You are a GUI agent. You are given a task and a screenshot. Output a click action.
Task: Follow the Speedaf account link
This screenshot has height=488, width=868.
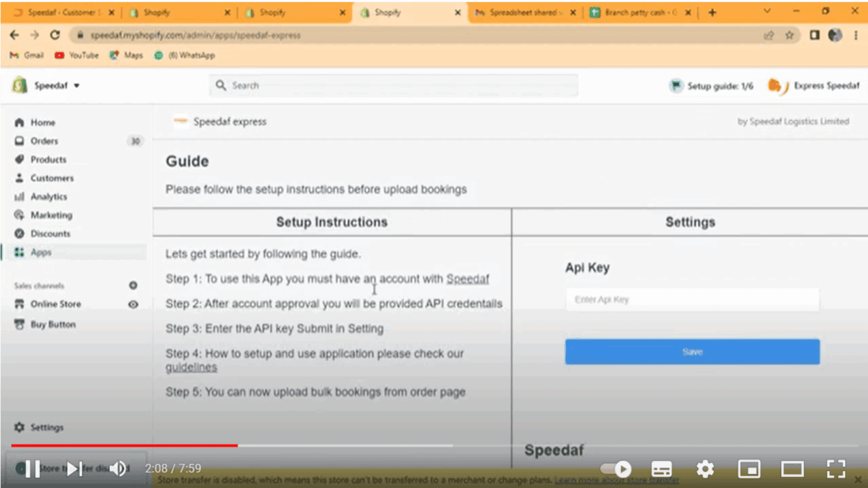point(468,279)
